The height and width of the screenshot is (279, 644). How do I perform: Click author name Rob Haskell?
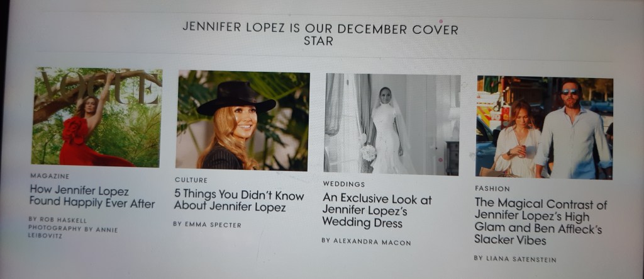pyautogui.click(x=64, y=220)
